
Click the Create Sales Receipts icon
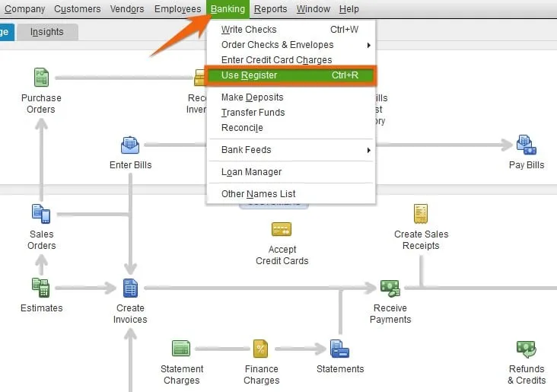point(421,214)
